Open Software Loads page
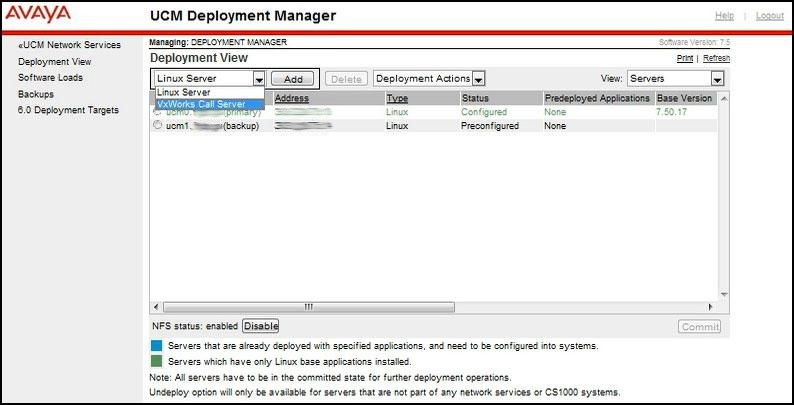Viewport: 794px width, 405px height. pyautogui.click(x=50, y=77)
